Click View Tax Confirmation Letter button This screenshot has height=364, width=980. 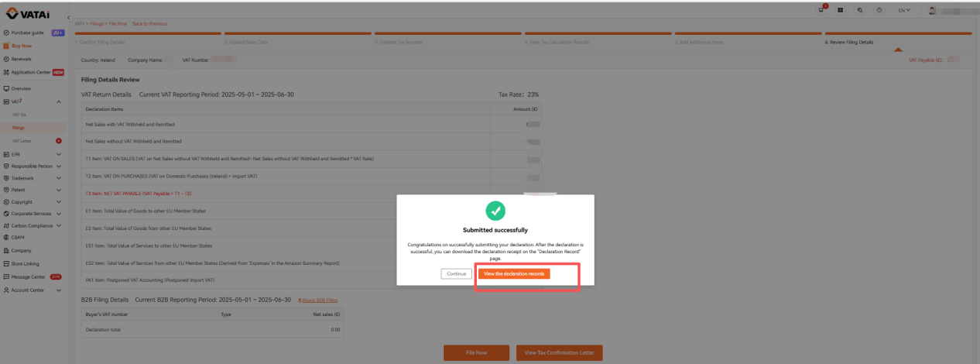click(559, 352)
